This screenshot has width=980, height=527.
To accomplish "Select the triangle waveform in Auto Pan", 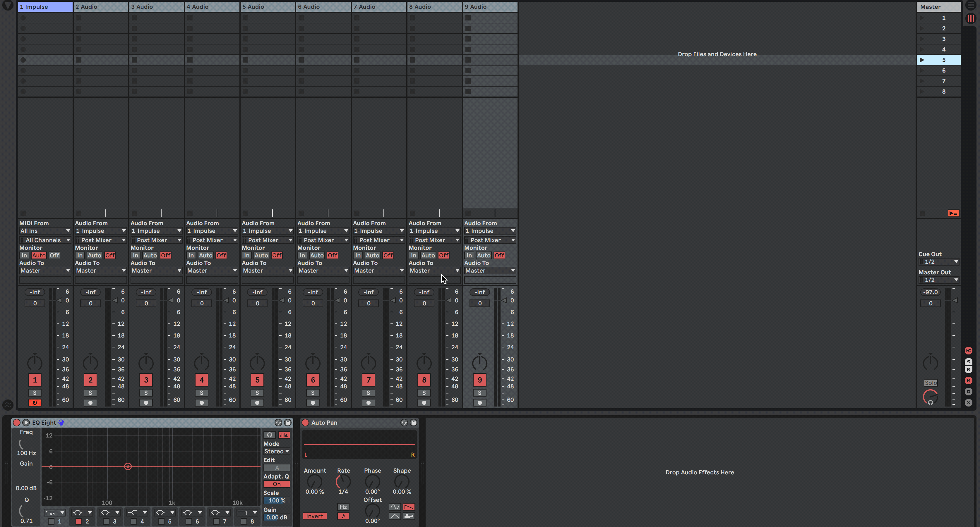I will coord(395,516).
